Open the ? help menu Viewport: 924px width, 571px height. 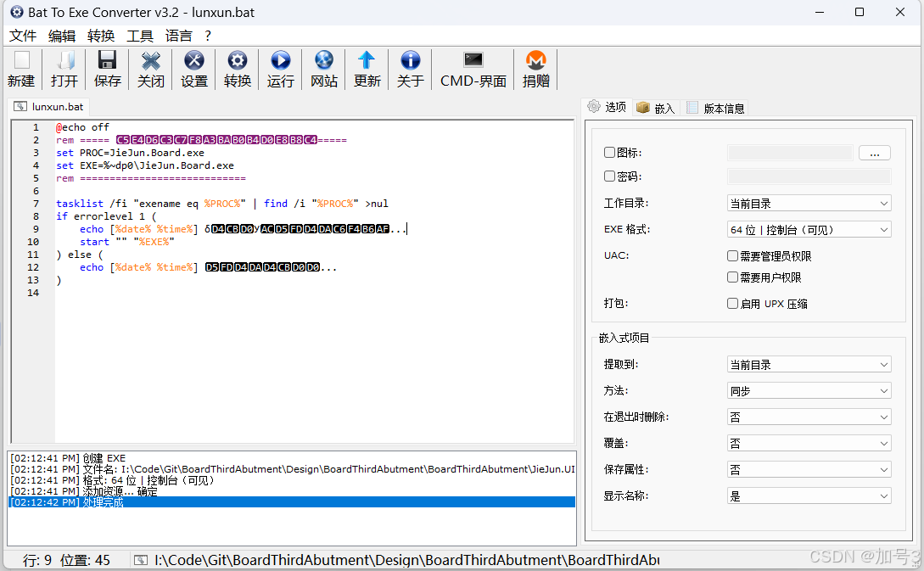(208, 36)
